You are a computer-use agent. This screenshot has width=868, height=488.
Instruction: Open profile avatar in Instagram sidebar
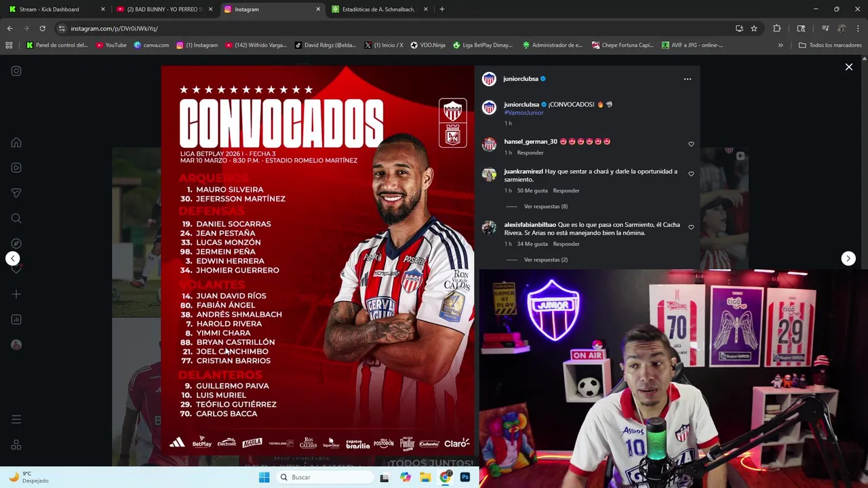tap(16, 345)
